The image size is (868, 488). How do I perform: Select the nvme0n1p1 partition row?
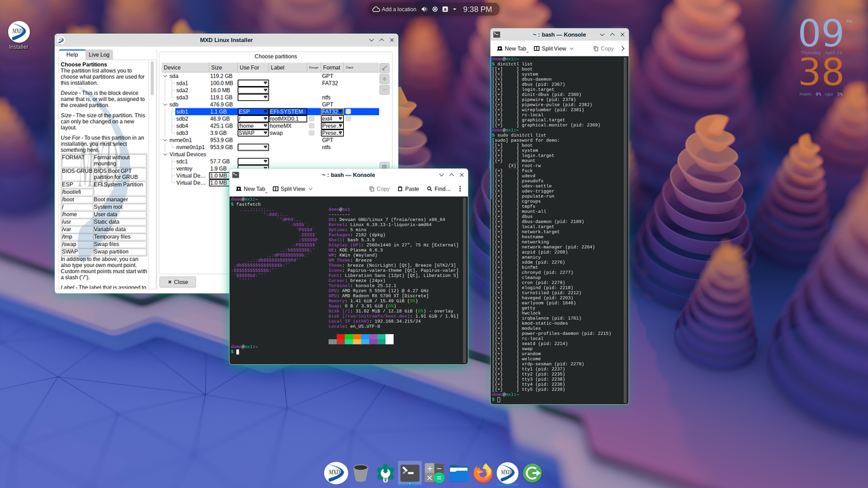(270, 147)
